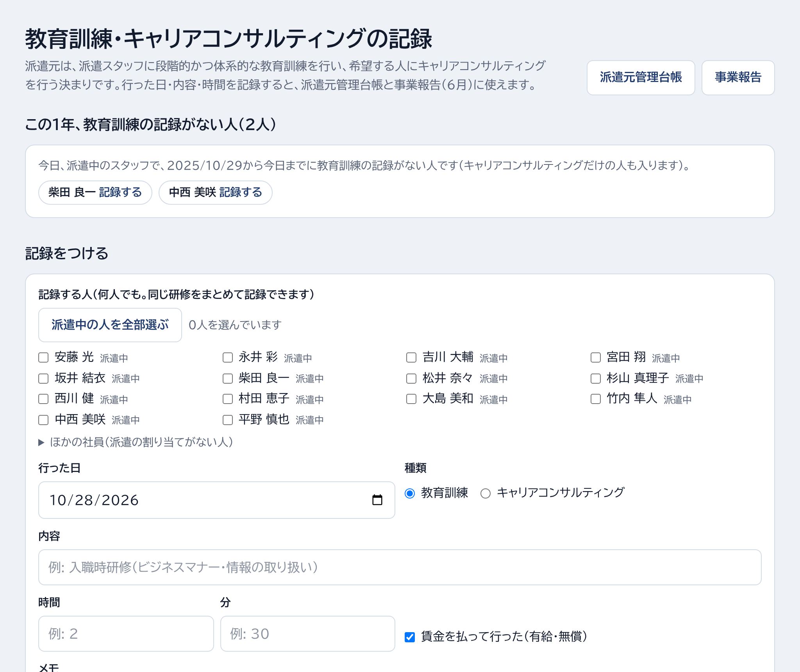Tick the checkbox for 西川 健
The image size is (800, 672).
coord(43,399)
